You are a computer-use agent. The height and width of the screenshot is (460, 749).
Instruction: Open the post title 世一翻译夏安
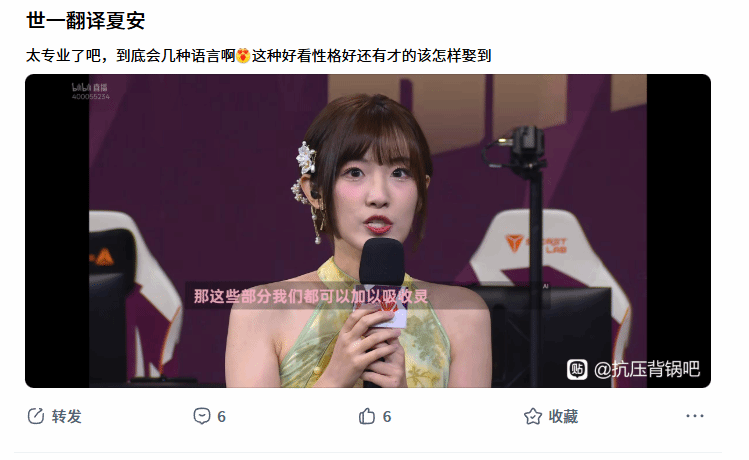point(86,21)
